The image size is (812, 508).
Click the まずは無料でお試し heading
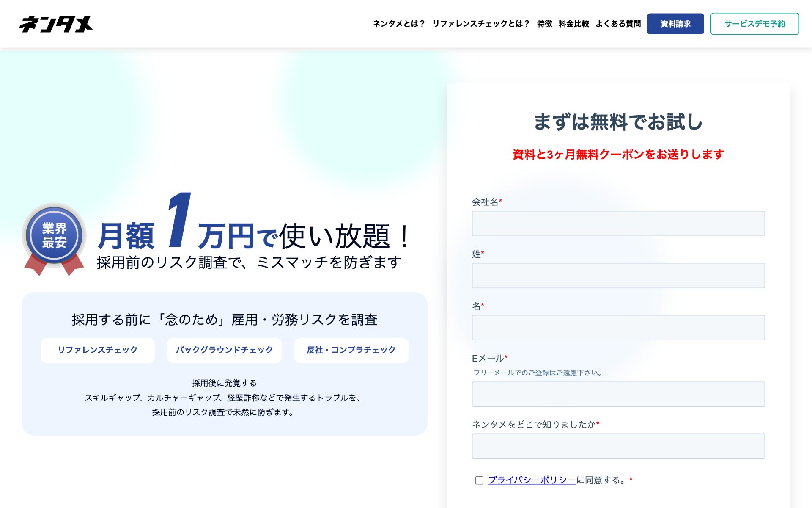pyautogui.click(x=618, y=122)
